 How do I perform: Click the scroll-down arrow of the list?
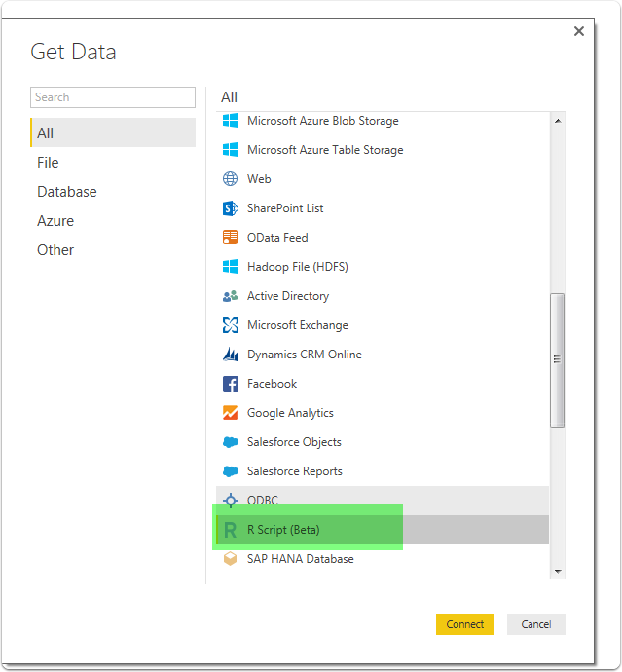coord(558,571)
